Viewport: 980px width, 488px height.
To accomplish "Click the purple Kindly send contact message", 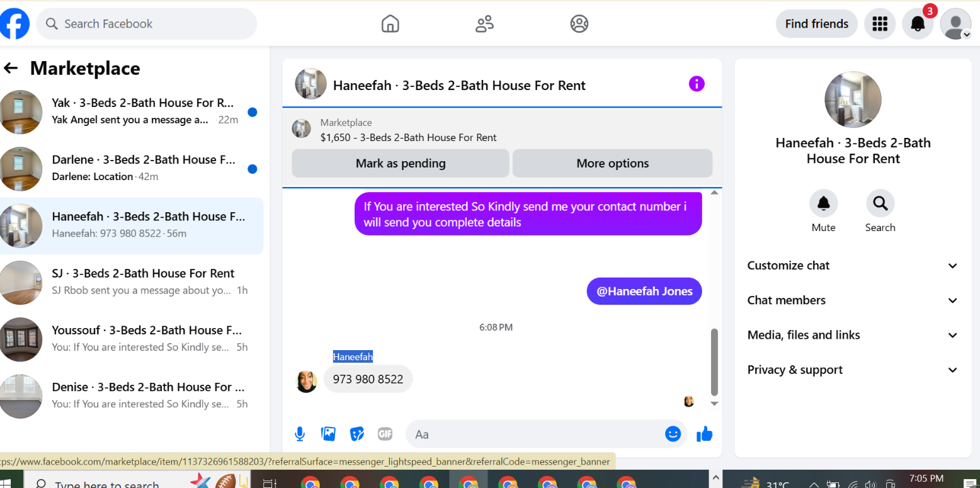I will point(528,214).
